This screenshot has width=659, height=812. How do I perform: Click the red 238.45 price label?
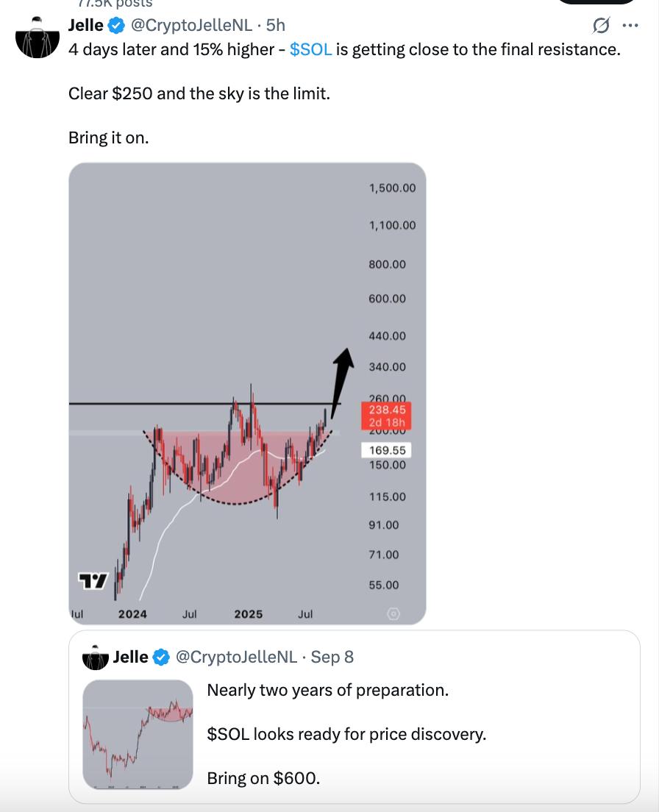point(387,416)
